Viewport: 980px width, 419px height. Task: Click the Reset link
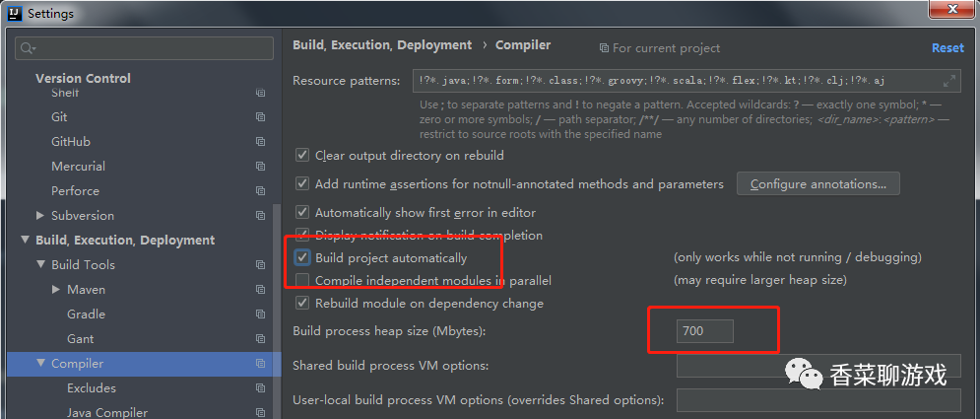pos(947,47)
